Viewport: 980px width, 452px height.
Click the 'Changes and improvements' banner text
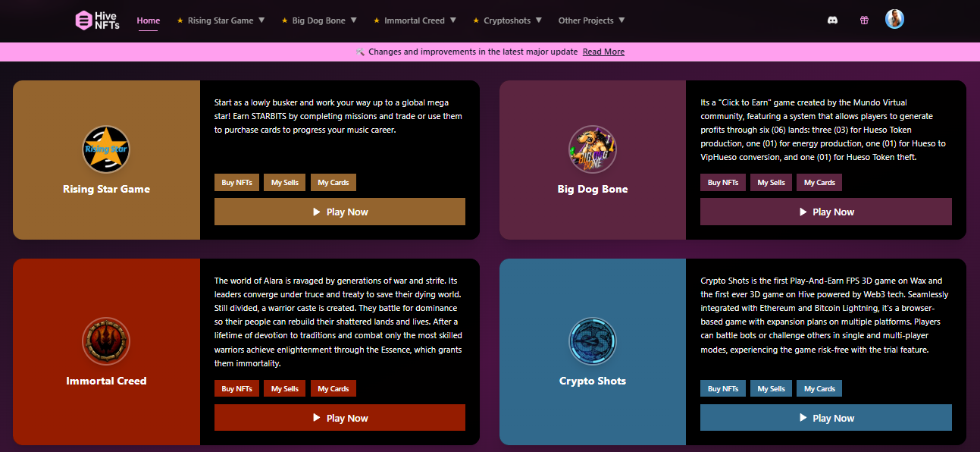tap(474, 52)
